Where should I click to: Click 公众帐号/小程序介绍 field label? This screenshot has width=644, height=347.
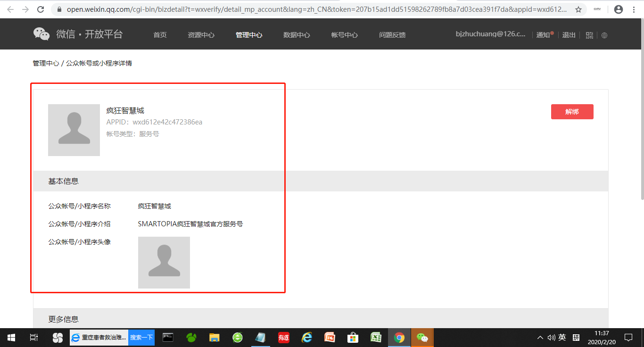click(79, 224)
